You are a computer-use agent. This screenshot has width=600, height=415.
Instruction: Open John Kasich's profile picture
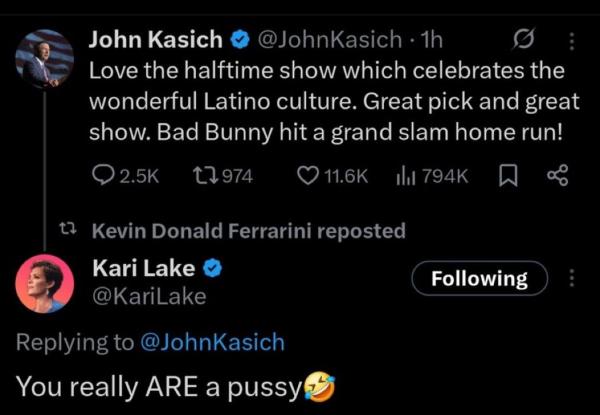(x=45, y=60)
